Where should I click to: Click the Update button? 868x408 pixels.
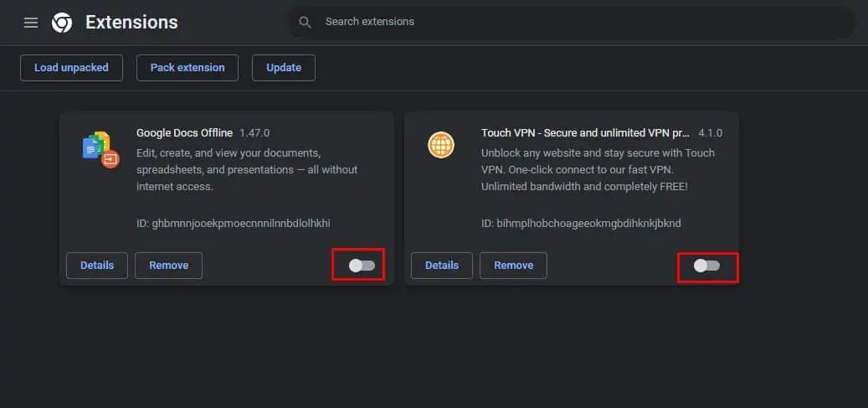click(284, 68)
